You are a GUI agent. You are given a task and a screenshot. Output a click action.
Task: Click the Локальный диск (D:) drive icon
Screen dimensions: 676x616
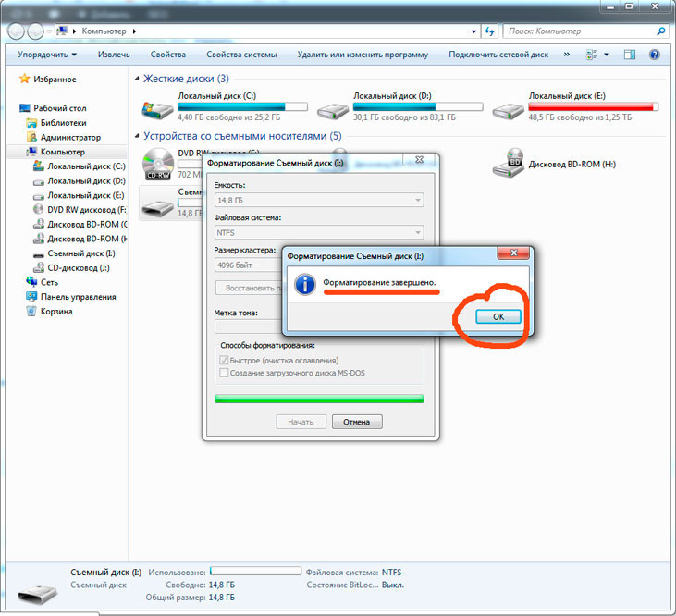pos(332,111)
